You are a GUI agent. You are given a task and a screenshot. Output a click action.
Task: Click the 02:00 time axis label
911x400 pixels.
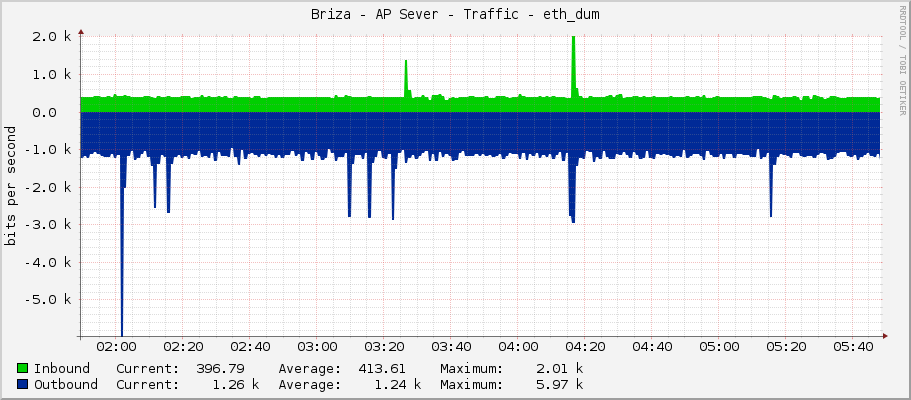pos(115,347)
